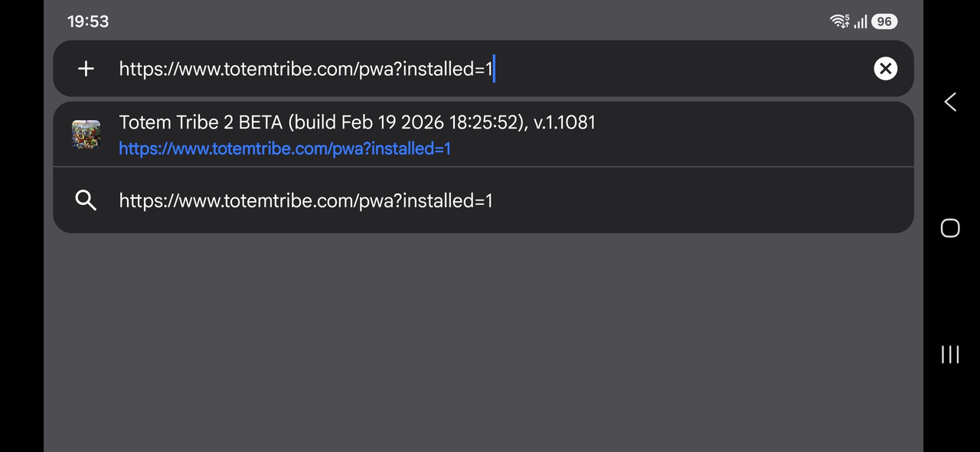Open recent apps with three-bars button
The image size is (980, 452).
(950, 354)
